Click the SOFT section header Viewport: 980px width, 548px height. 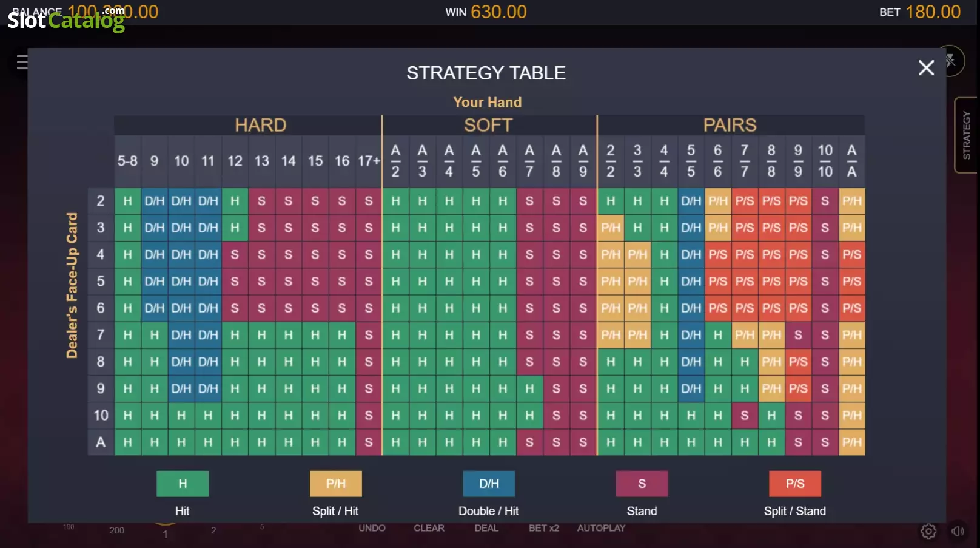pos(489,125)
